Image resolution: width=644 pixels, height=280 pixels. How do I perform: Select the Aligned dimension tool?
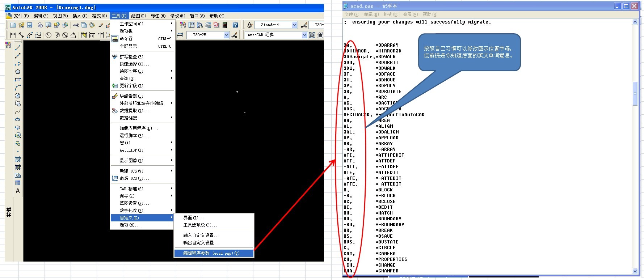[x=21, y=35]
